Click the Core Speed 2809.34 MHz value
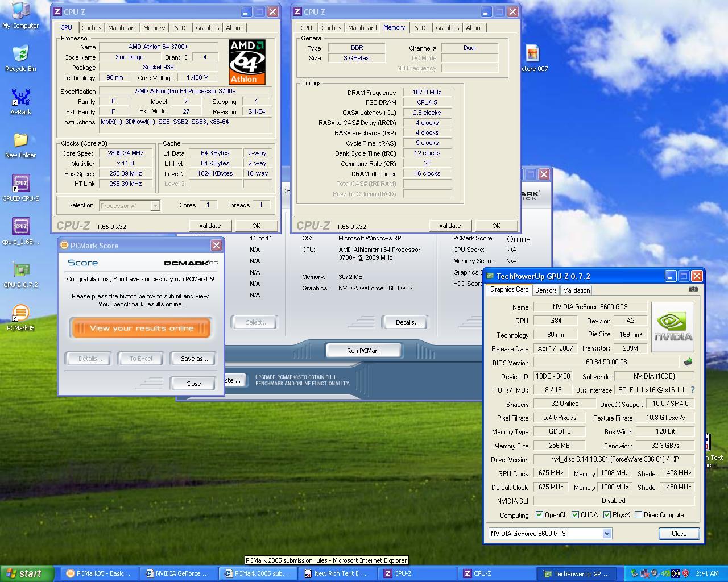 (126, 153)
